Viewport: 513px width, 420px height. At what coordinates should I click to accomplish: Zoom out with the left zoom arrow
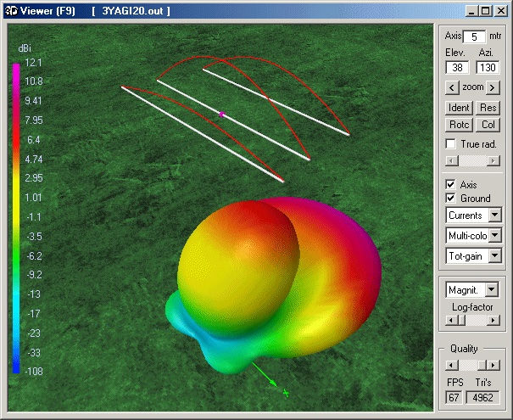(x=452, y=87)
